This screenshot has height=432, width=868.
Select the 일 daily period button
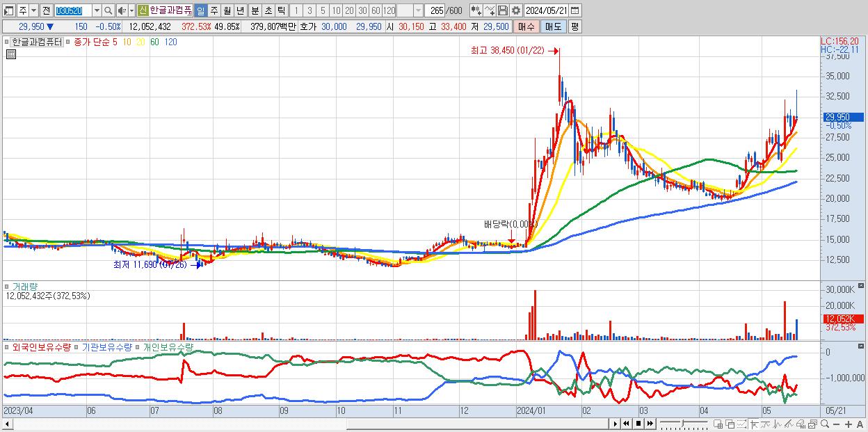[x=200, y=10]
